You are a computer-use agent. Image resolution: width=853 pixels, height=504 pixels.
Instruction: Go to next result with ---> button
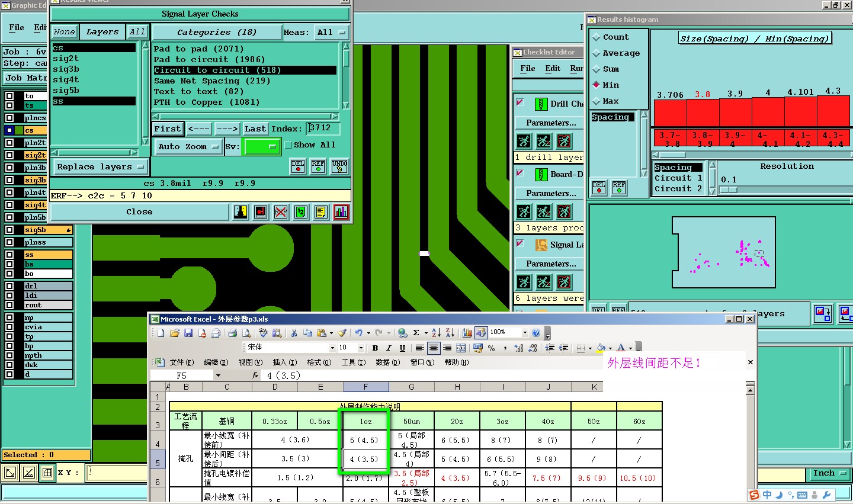227,129
